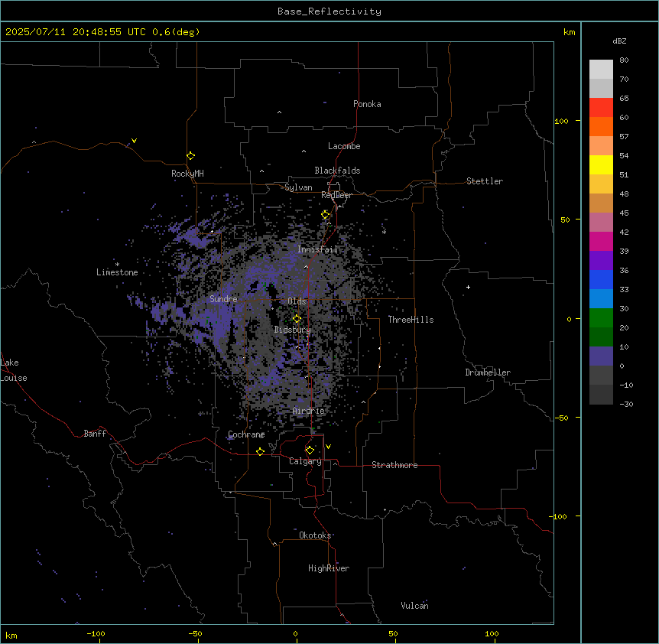Click the -30 value on the dBZ legend
The height and width of the screenshot is (644, 659).
pyautogui.click(x=626, y=404)
